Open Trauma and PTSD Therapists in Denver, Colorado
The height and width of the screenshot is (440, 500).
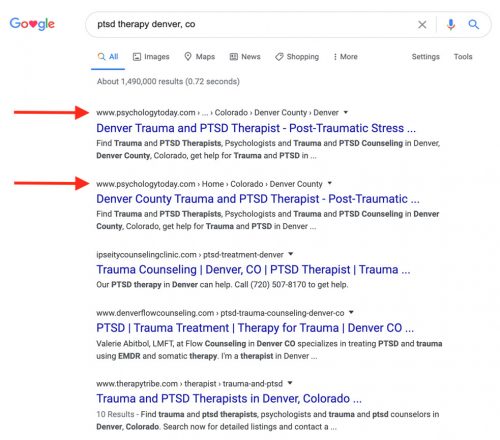coord(229,399)
